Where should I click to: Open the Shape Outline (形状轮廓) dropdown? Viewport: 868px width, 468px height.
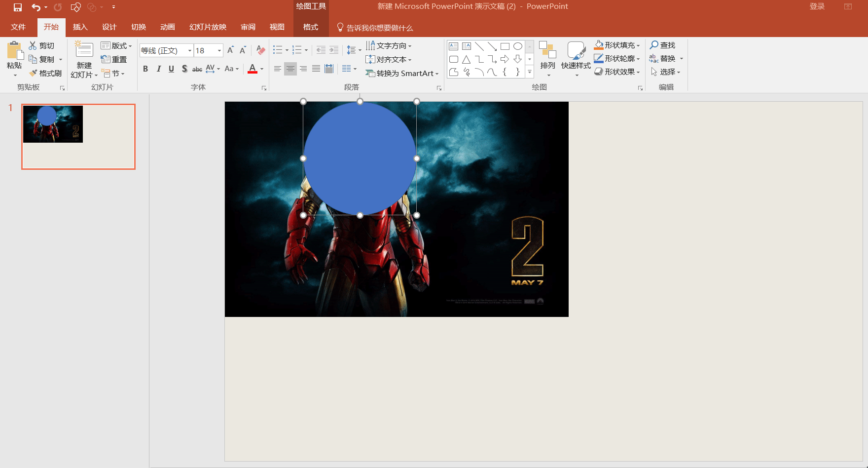pyautogui.click(x=617, y=58)
